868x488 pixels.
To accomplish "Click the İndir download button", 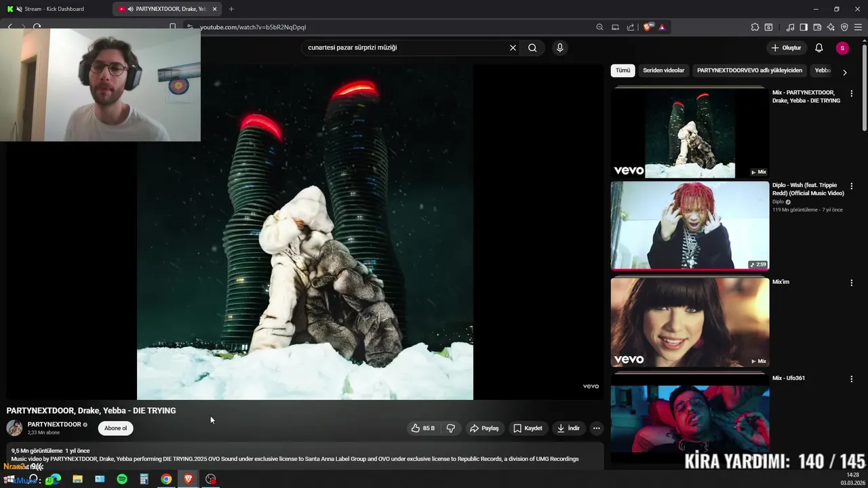I will click(568, 428).
